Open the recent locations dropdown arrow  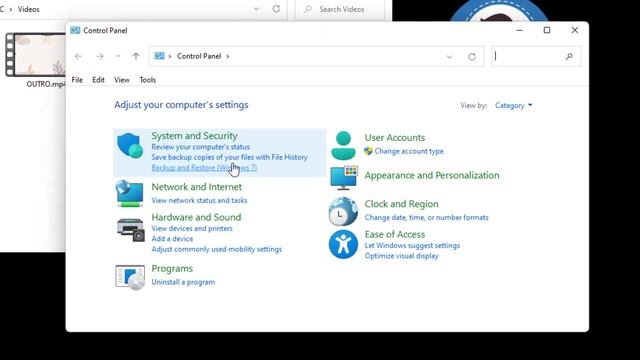(118, 56)
